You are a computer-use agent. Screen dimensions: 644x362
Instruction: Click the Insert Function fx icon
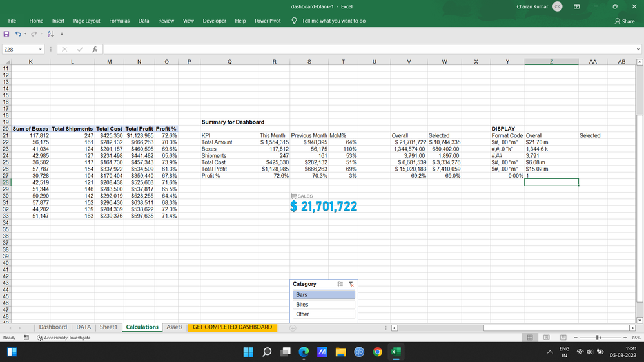[x=95, y=49]
